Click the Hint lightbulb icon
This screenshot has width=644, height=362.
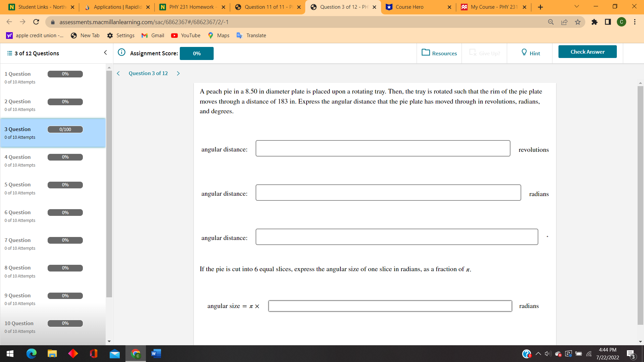pyautogui.click(x=524, y=52)
